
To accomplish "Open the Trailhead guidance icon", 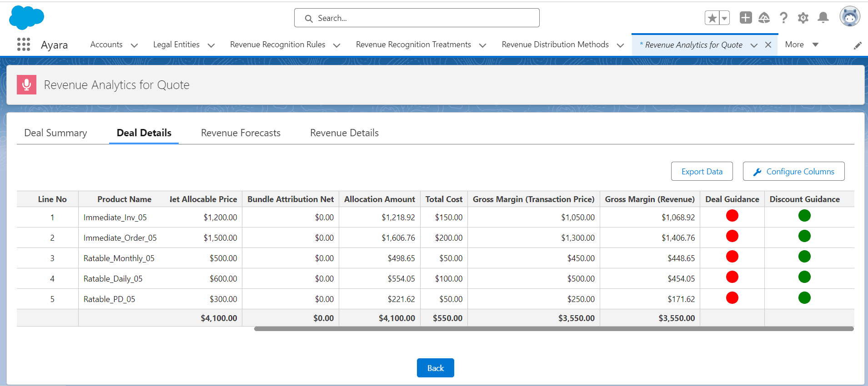I will click(x=764, y=18).
